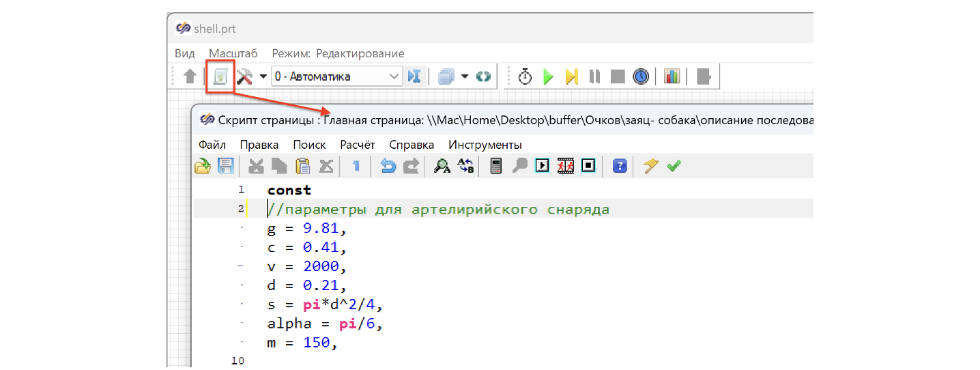The height and width of the screenshot is (370, 980).
Task: Undo with the blue curved arrow
Action: tap(388, 166)
